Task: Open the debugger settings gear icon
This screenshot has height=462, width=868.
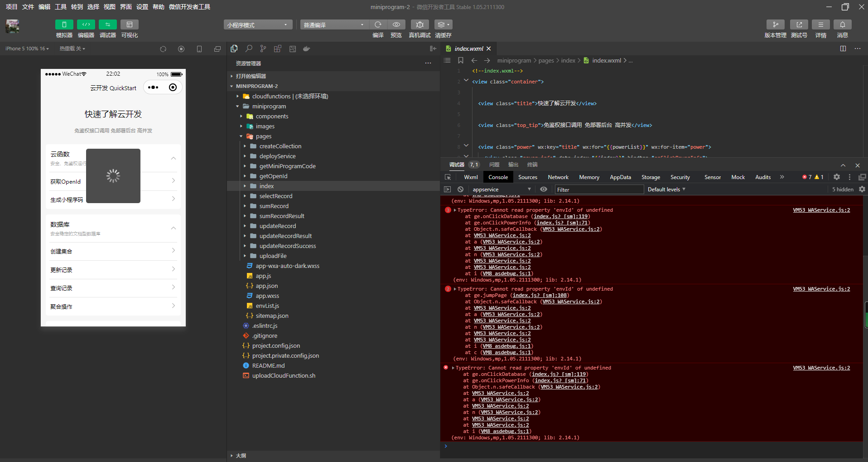Action: click(837, 177)
